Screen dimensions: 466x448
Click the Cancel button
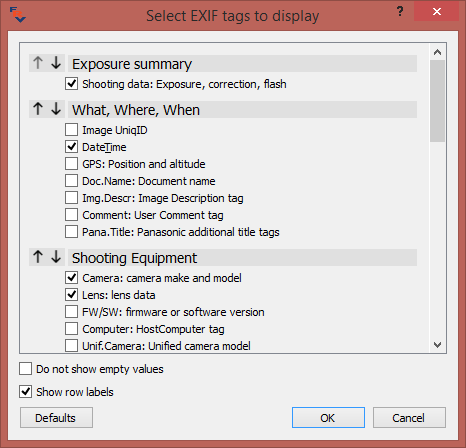(409, 418)
